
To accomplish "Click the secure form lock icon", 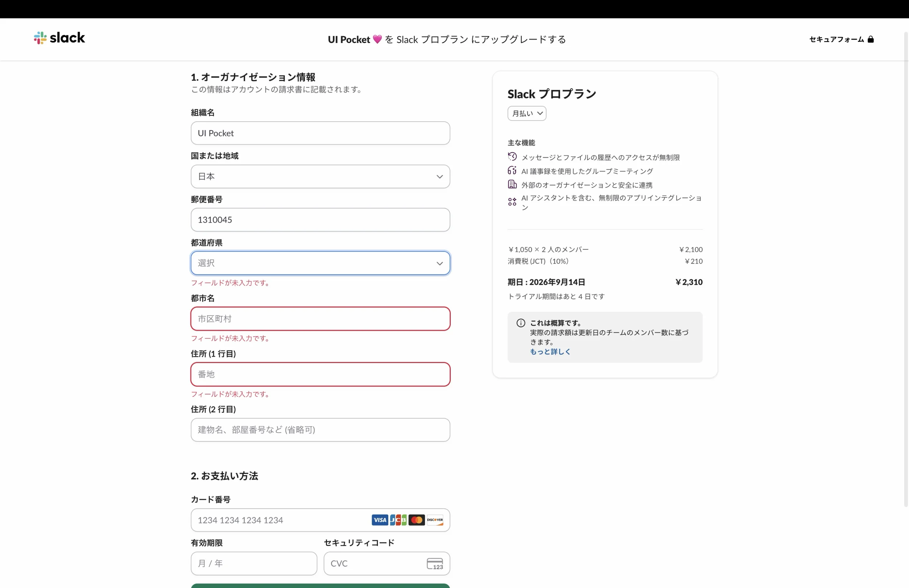I will click(871, 39).
